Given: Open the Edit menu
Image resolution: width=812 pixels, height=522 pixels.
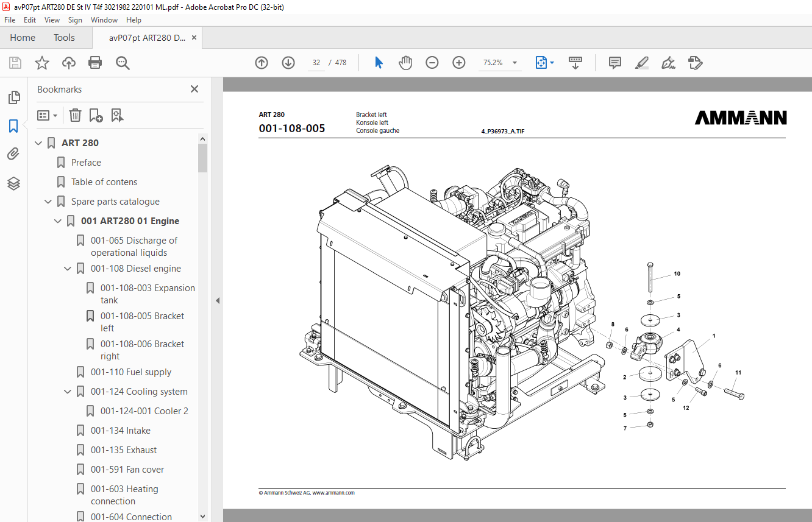Looking at the screenshot, I should tap(30, 20).
